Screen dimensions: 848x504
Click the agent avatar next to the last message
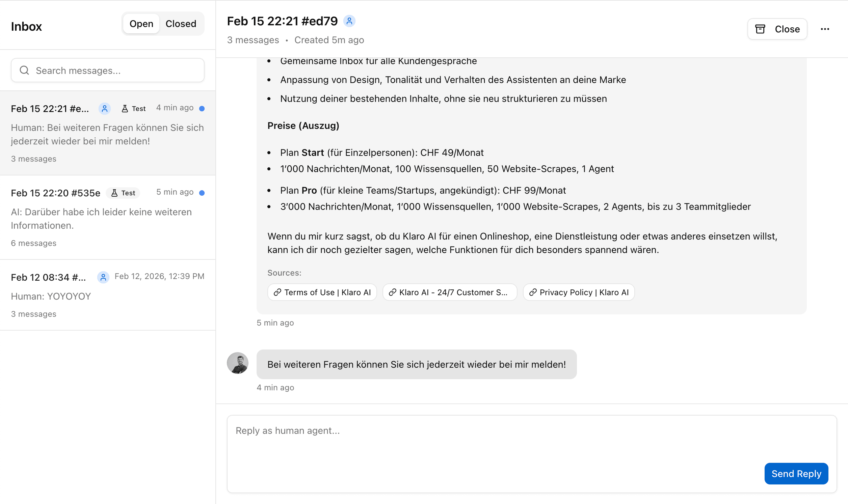point(237,363)
